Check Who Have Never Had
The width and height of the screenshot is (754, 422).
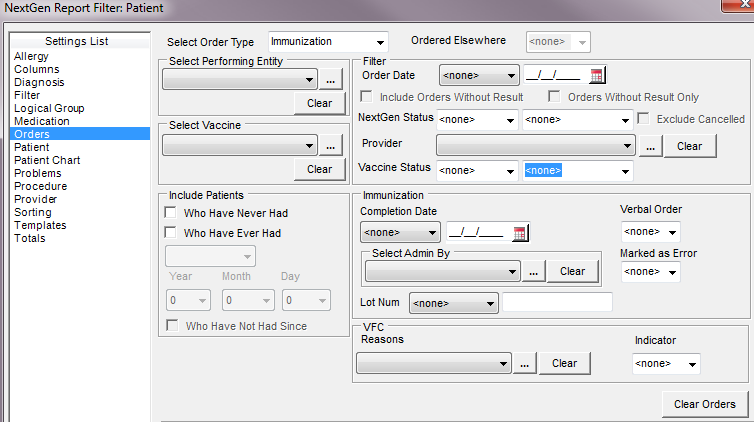pos(170,212)
